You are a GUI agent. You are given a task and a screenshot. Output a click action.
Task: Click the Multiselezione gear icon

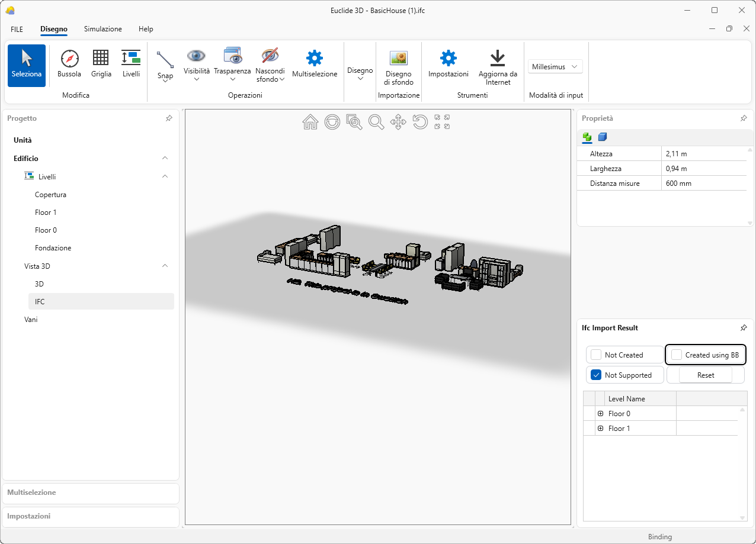point(314,59)
